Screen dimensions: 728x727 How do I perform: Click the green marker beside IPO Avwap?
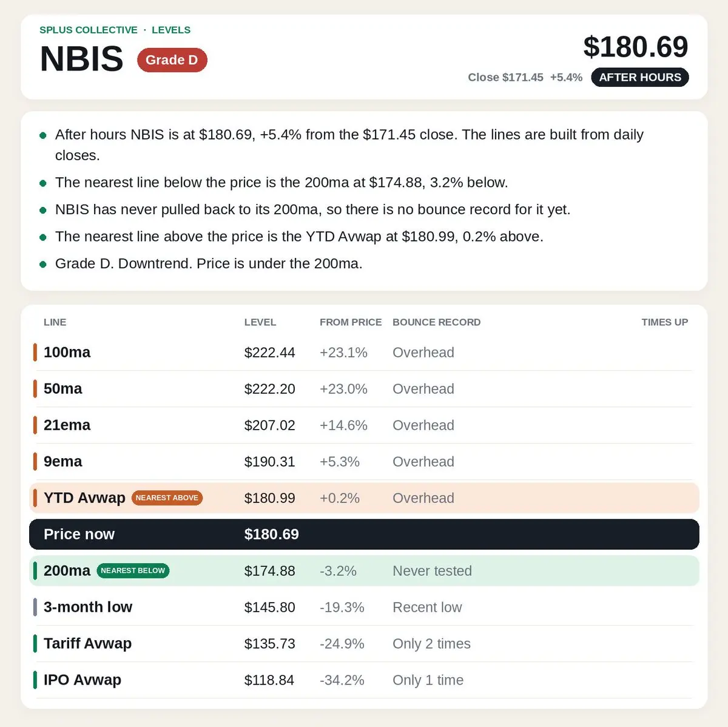point(35,680)
